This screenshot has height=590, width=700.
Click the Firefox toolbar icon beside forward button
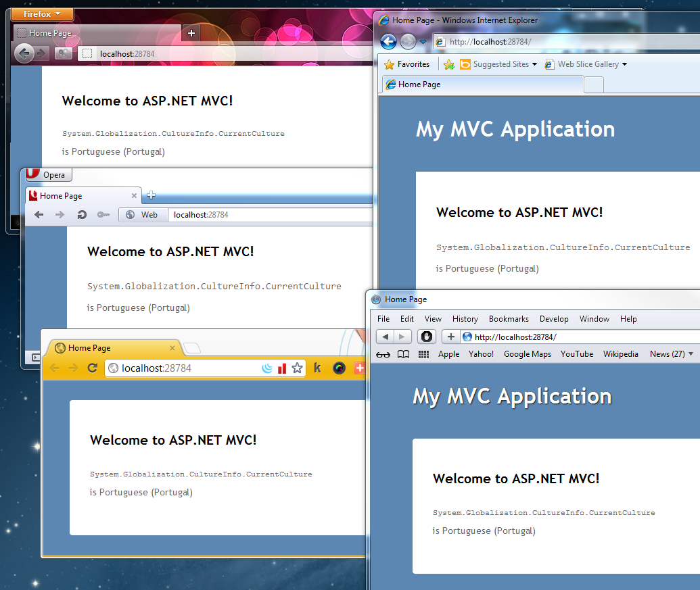64,53
